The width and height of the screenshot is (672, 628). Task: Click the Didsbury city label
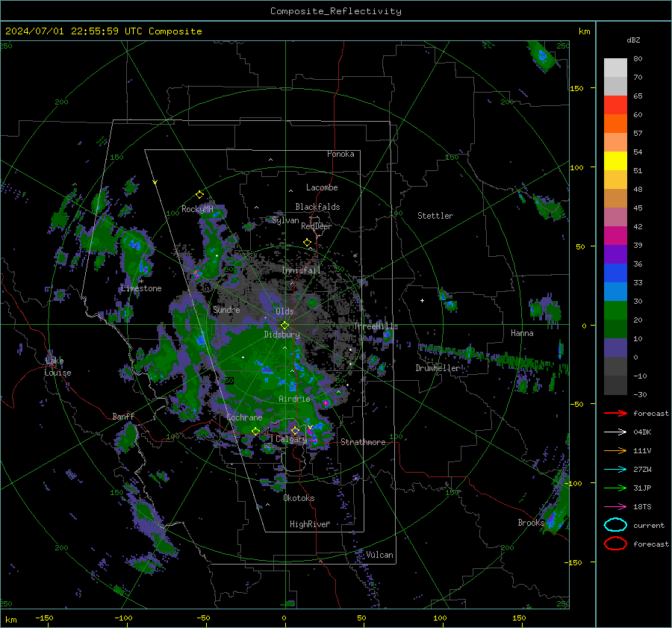point(282,335)
